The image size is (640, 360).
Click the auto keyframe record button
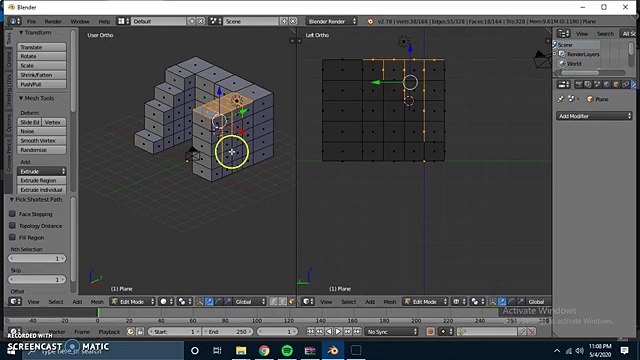[430, 331]
